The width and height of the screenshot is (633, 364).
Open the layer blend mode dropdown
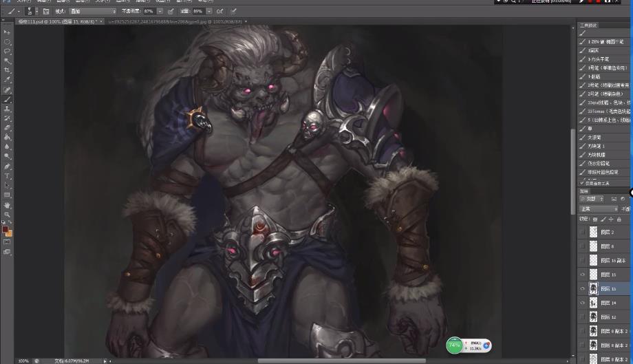tap(599, 209)
